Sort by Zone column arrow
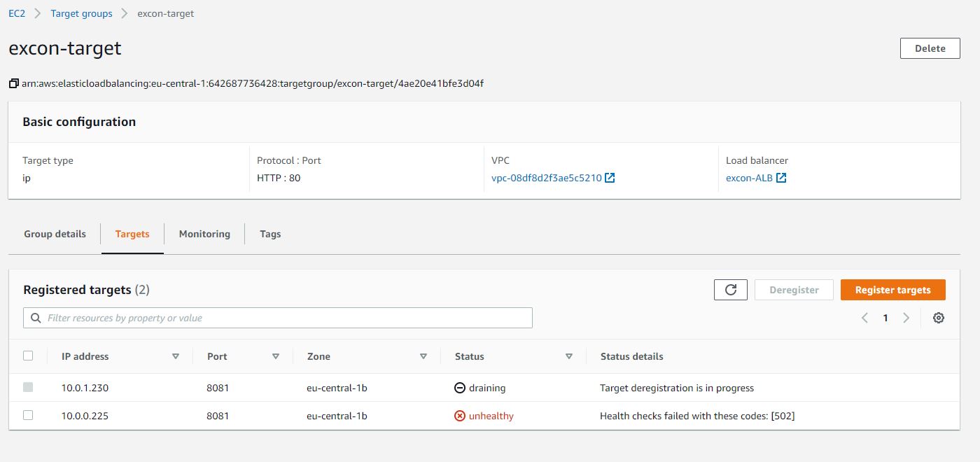The image size is (980, 462). coord(423,356)
